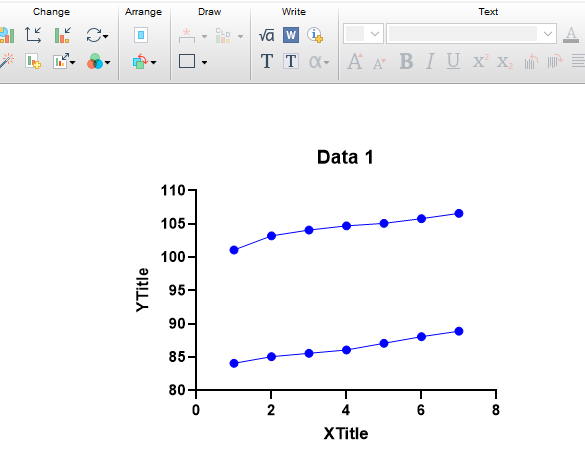Toggle Bold text formatting
The height and width of the screenshot is (467, 585).
coord(406,62)
